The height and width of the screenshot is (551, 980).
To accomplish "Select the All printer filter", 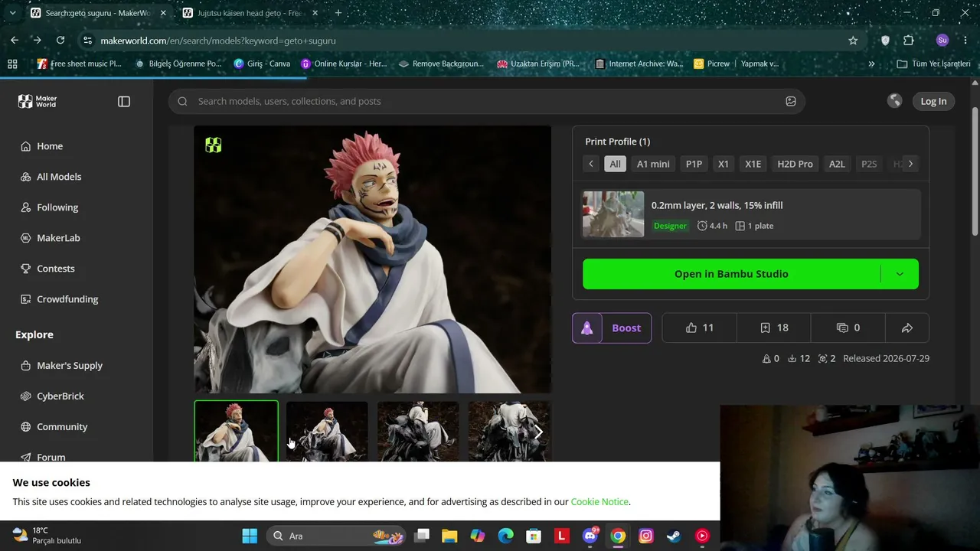I will click(x=615, y=164).
